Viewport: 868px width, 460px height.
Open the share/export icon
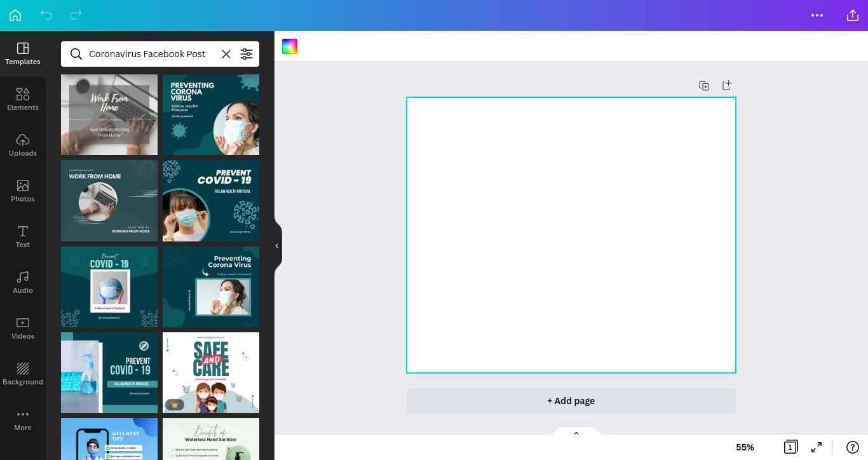click(853, 15)
